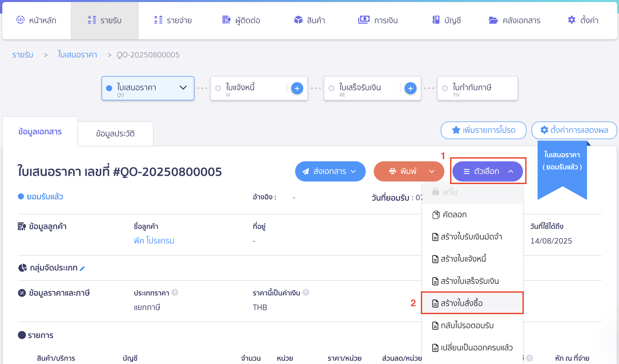Open the หน้าหลัก dashboard icon

(20, 20)
